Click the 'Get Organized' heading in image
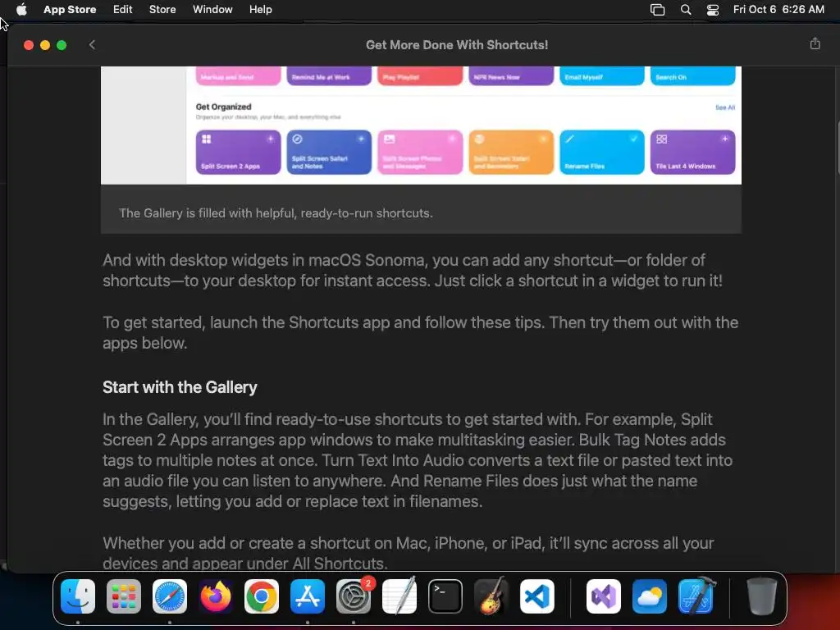Screen dimensions: 840x630 [223, 107]
